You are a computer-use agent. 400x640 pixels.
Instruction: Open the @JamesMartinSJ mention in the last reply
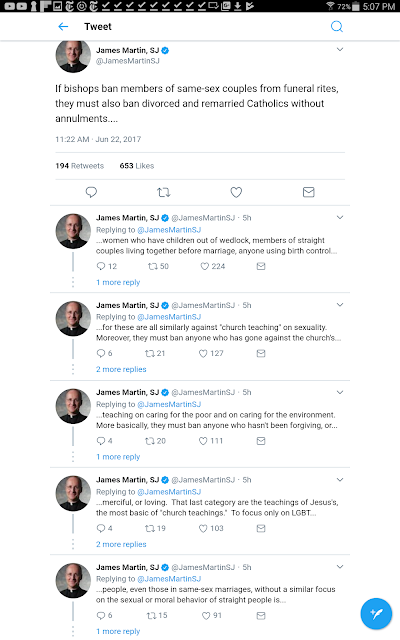tap(169, 579)
